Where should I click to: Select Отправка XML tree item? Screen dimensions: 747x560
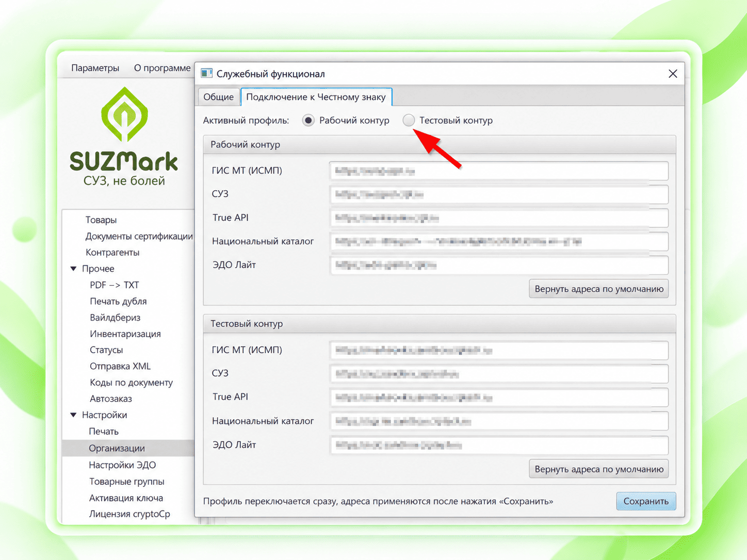click(x=120, y=366)
